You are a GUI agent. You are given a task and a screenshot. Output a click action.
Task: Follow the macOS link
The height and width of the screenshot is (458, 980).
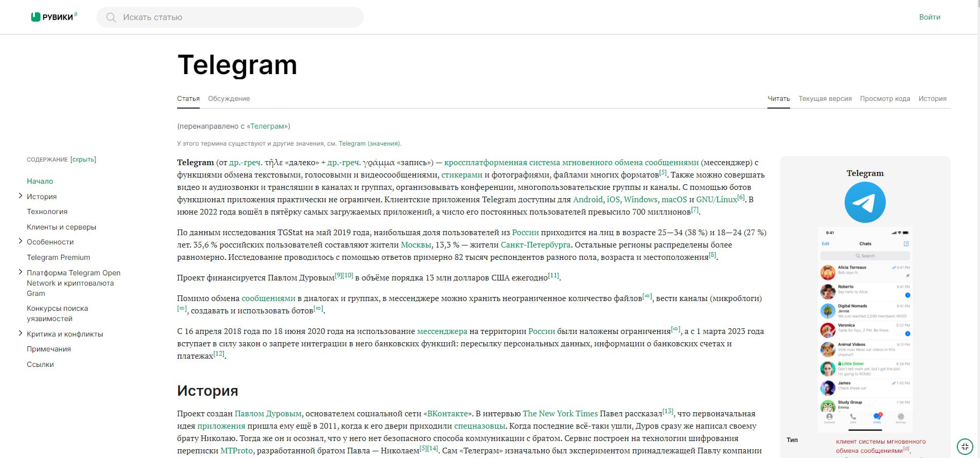click(674, 200)
